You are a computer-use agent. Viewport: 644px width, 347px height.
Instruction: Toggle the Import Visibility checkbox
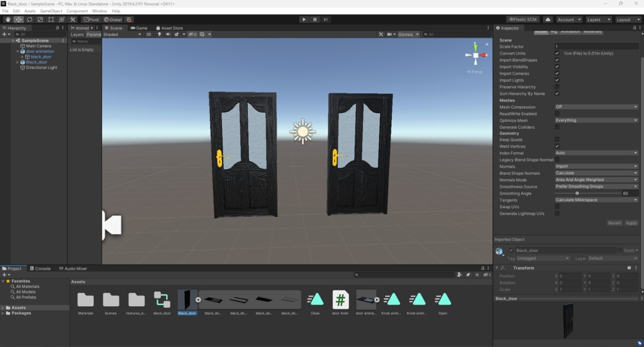point(557,67)
